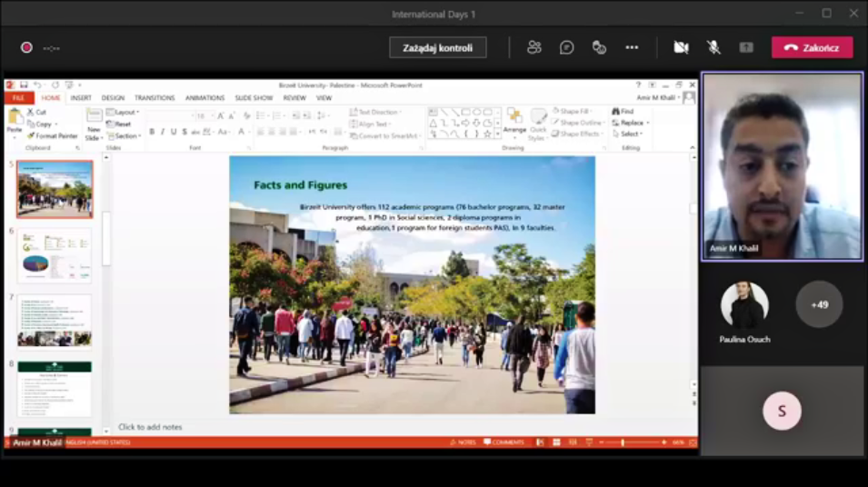Toggle Bold formatting
The image size is (868, 487).
(x=152, y=132)
